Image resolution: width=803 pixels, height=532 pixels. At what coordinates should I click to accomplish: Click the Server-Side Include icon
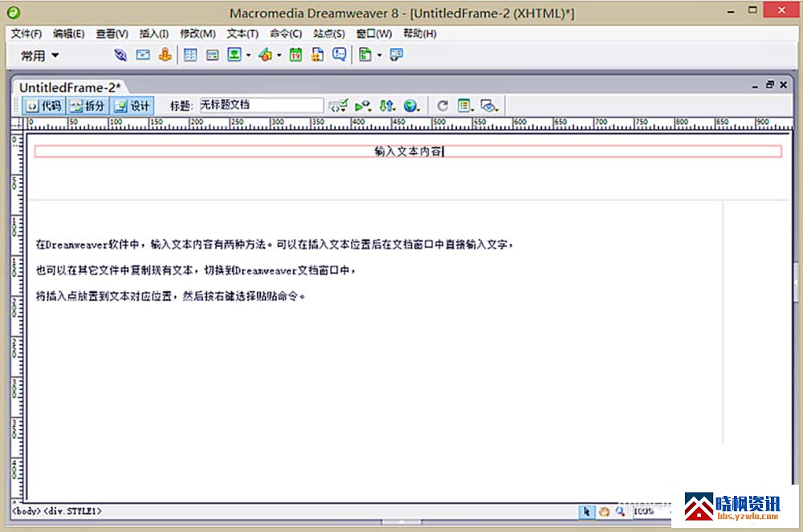pos(317,55)
